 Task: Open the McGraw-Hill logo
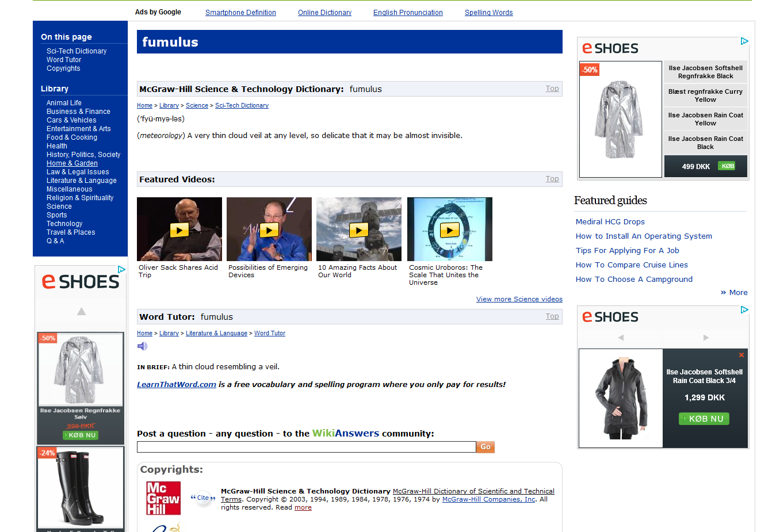tap(163, 498)
